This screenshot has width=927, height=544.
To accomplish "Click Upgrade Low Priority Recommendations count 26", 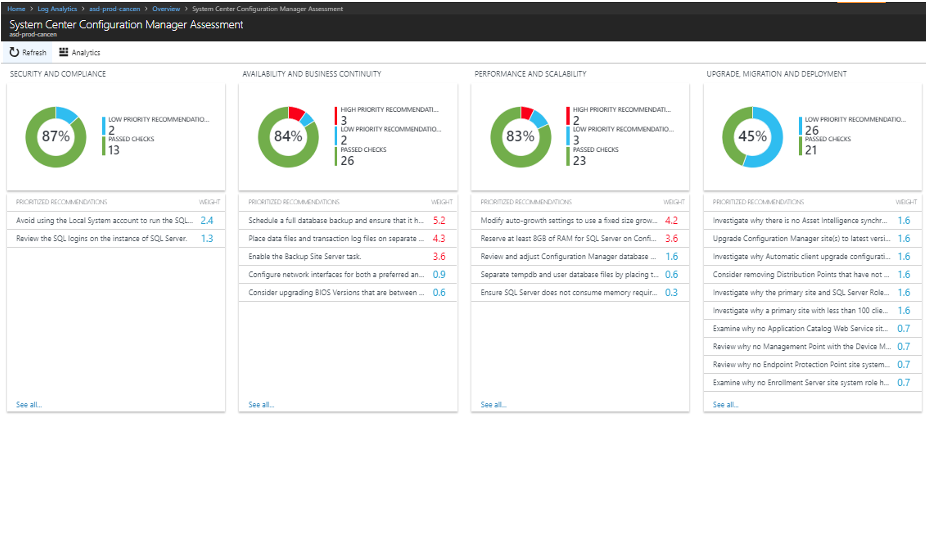I will (x=812, y=130).
